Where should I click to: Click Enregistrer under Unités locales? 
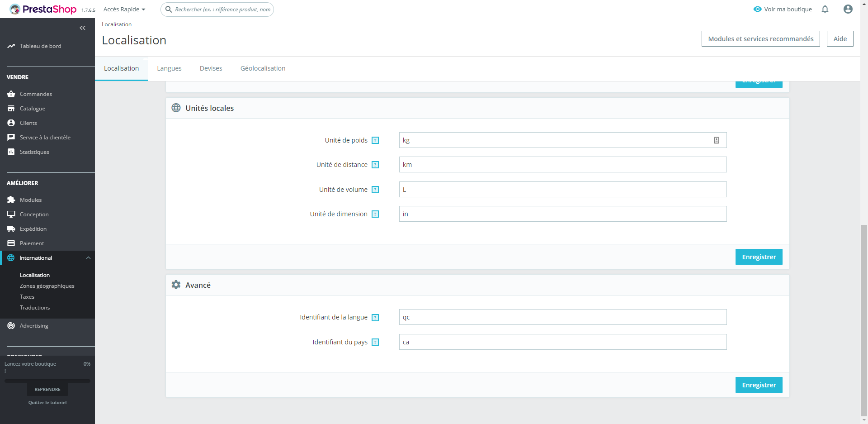(759, 257)
